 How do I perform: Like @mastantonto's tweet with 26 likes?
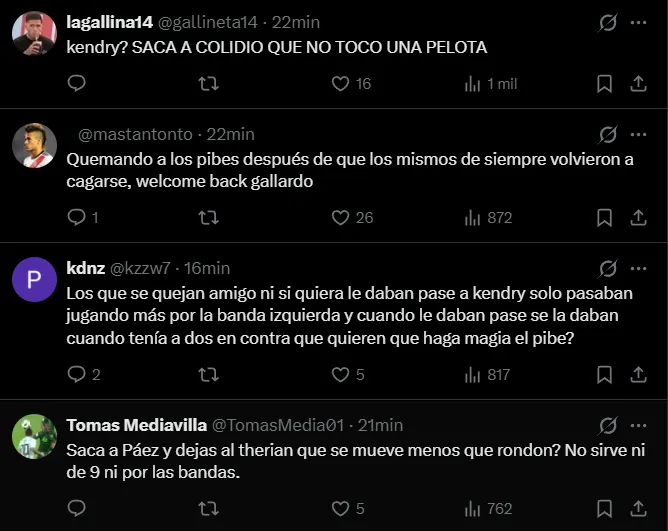pyautogui.click(x=341, y=217)
